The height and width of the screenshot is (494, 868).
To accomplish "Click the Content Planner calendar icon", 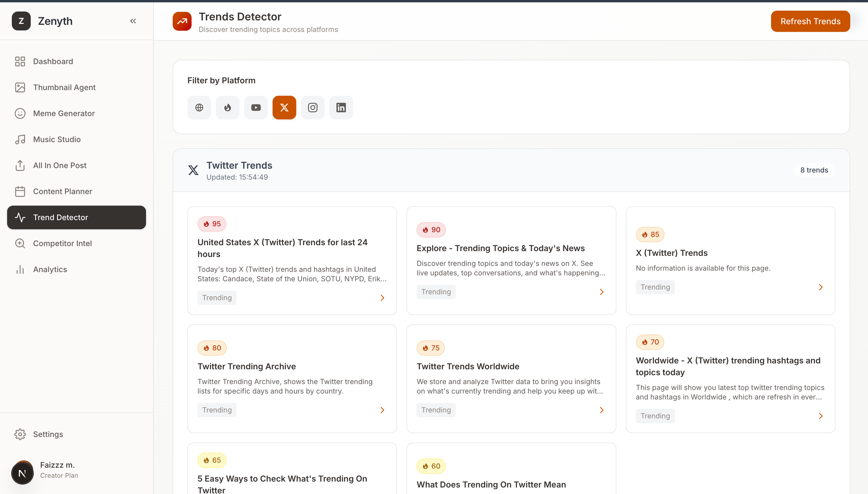I will click(20, 191).
